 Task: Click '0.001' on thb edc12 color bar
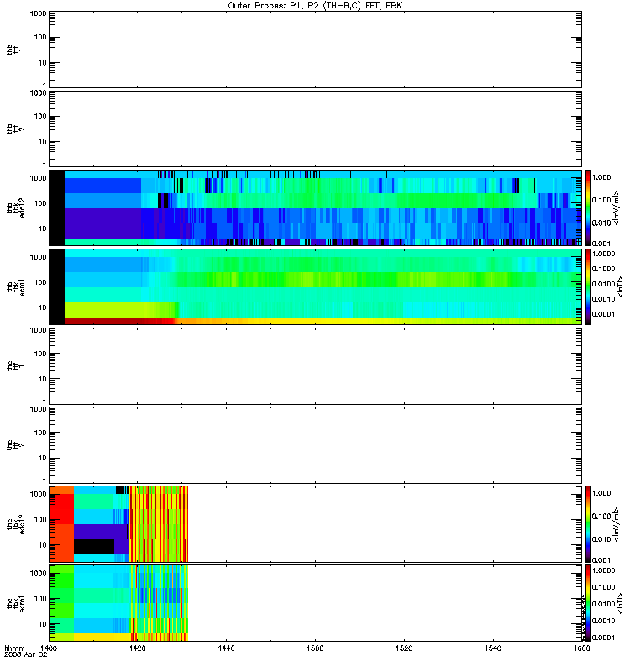tap(601, 244)
